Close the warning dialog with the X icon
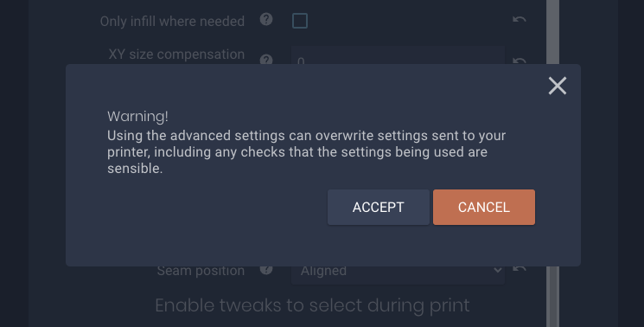 tap(558, 86)
